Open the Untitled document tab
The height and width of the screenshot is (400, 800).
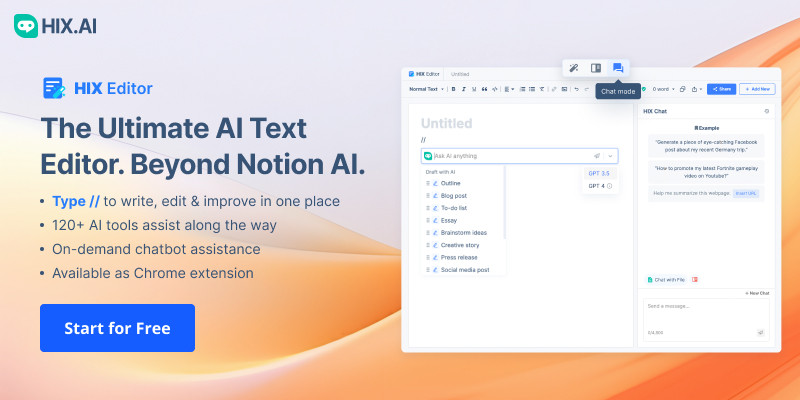[460, 73]
